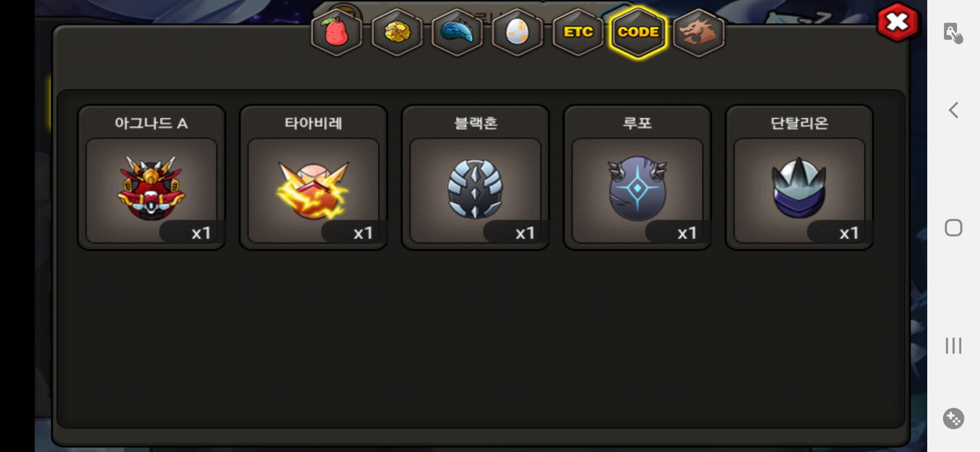The height and width of the screenshot is (452, 980).
Task: Open the game tools controller icon
Action: pos(954,418)
